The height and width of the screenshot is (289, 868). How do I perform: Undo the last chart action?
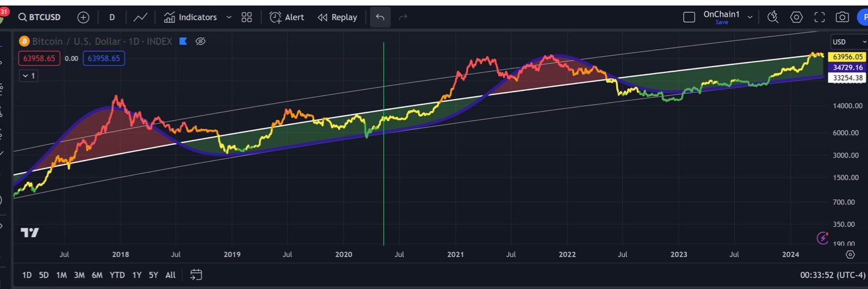coord(380,17)
